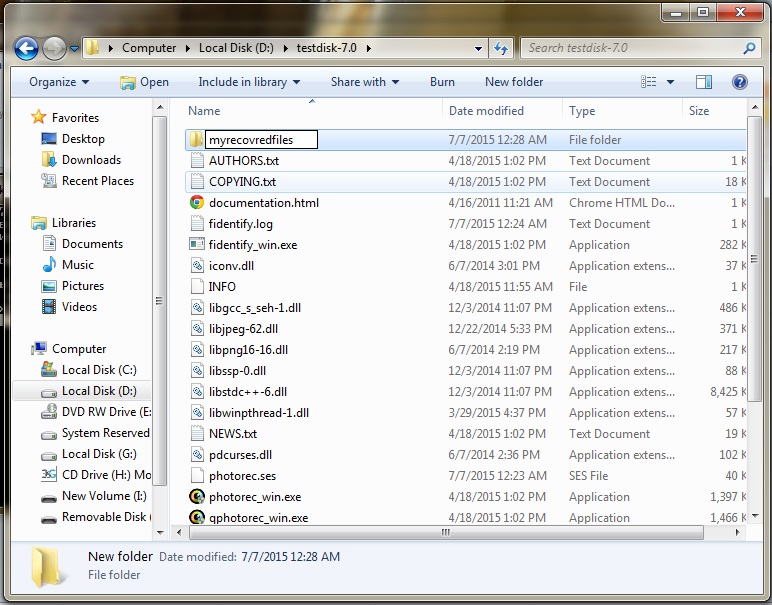Image resolution: width=772 pixels, height=605 pixels.
Task: Select photorec.ses file icon
Action: pyautogui.click(x=197, y=476)
